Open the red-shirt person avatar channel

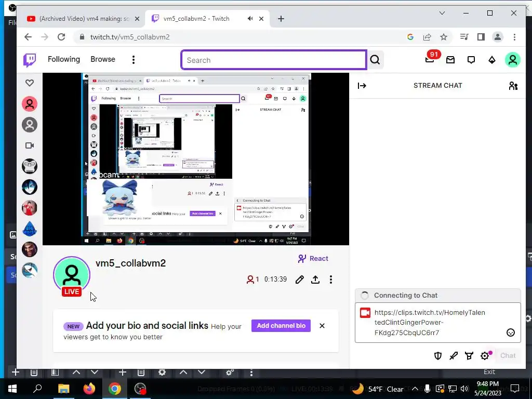pyautogui.click(x=30, y=208)
